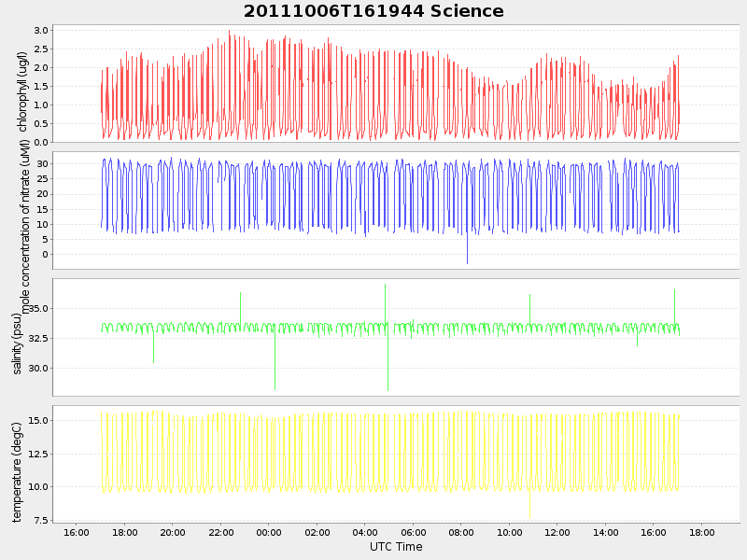Click the "salinity (psu)" axis label
The width and height of the screenshot is (747, 560).
click(17, 343)
